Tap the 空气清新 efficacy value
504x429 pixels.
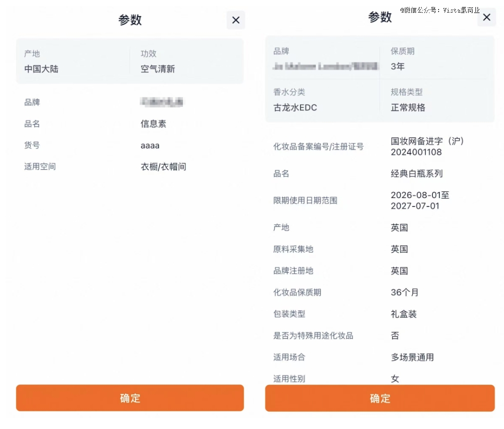[157, 69]
